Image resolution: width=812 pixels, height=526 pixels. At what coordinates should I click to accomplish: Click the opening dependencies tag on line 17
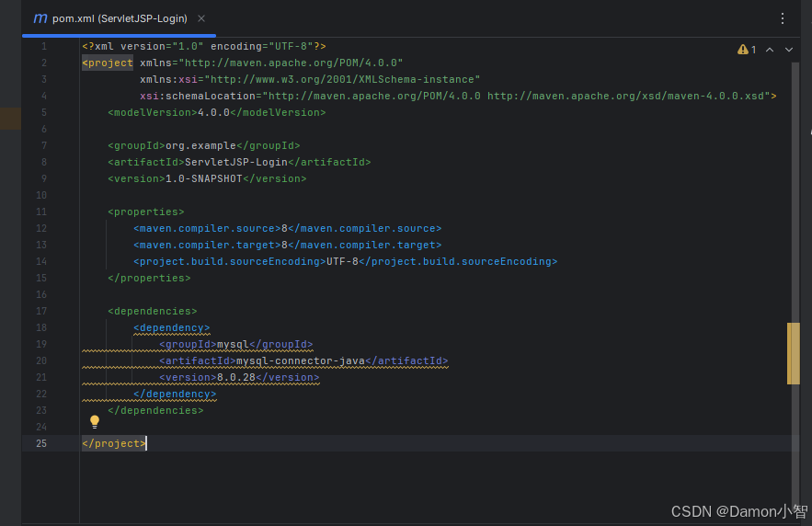click(153, 311)
